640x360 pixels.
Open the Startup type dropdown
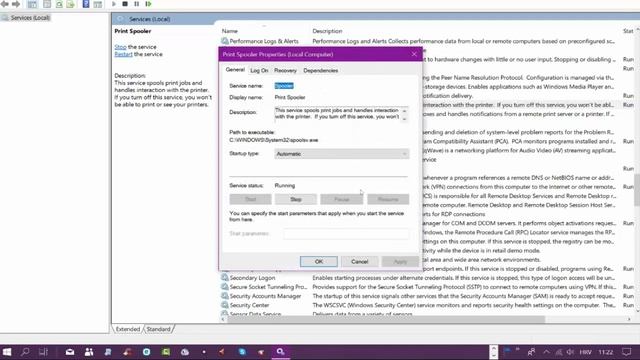(342, 154)
